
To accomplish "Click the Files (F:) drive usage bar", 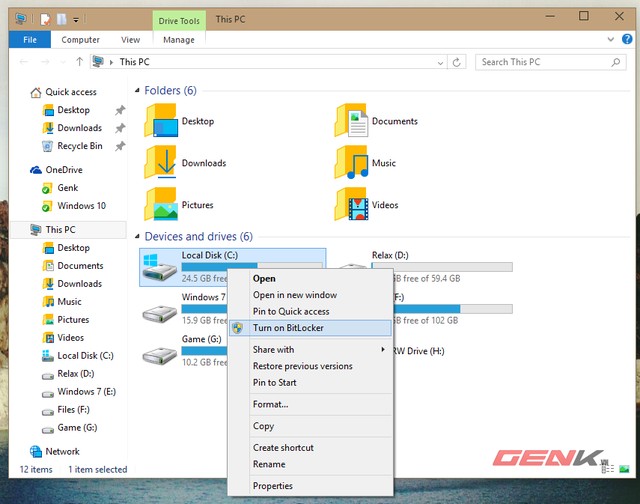I will coord(452,309).
